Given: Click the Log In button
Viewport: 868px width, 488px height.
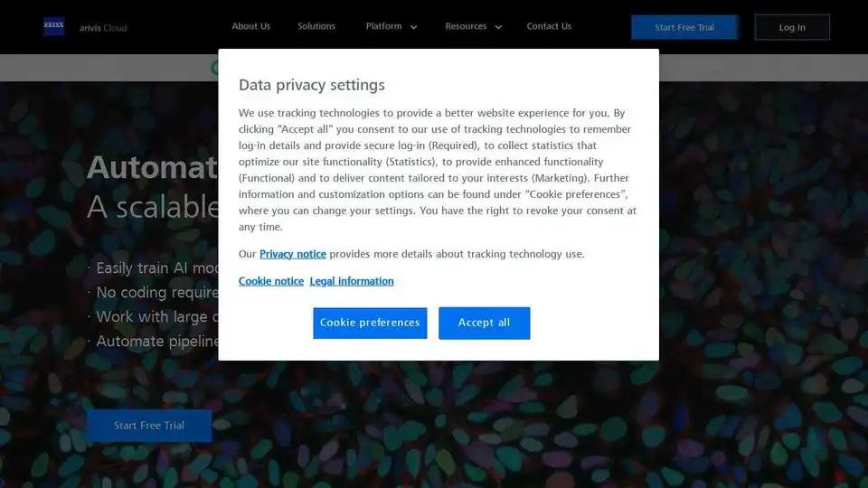Looking at the screenshot, I should tap(792, 27).
